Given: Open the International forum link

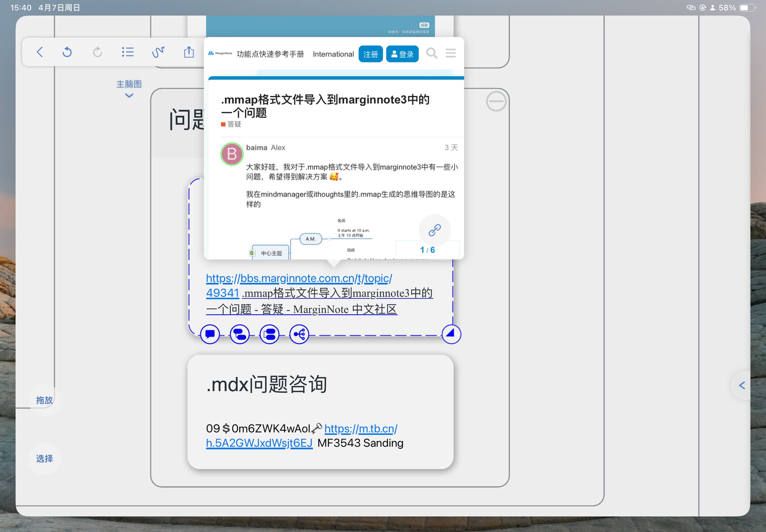Looking at the screenshot, I should [333, 54].
